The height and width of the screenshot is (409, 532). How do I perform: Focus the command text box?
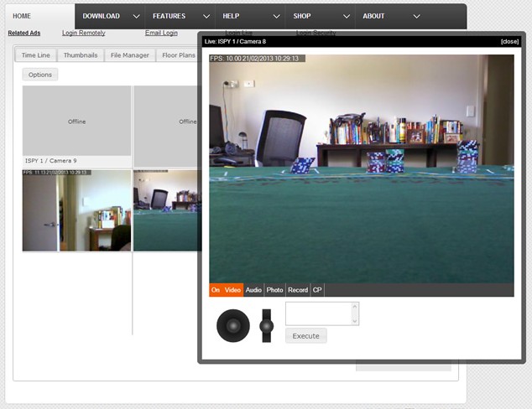coord(318,313)
